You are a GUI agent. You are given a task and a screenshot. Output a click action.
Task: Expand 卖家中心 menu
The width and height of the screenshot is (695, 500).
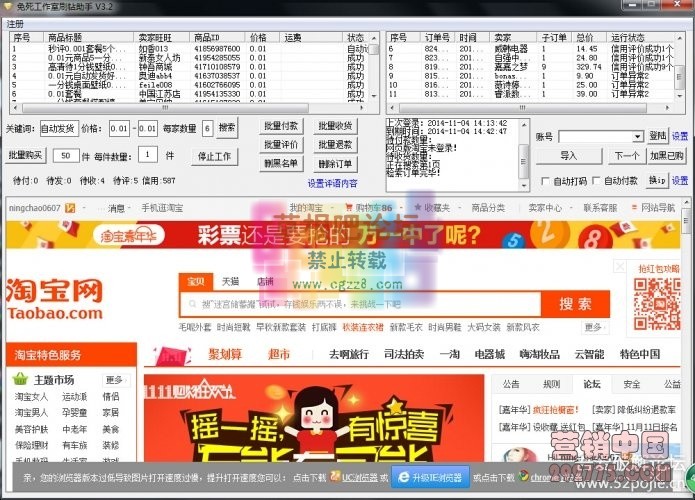coord(545,207)
